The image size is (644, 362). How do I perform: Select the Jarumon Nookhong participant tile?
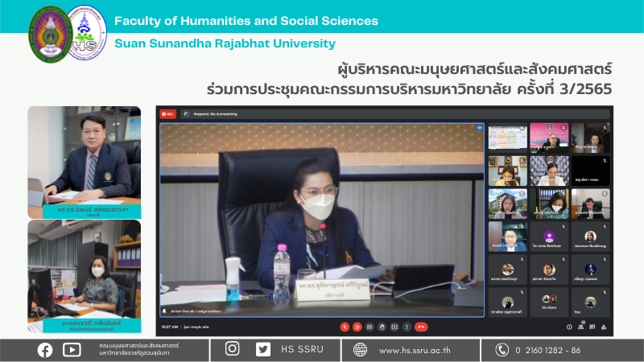[590, 237]
